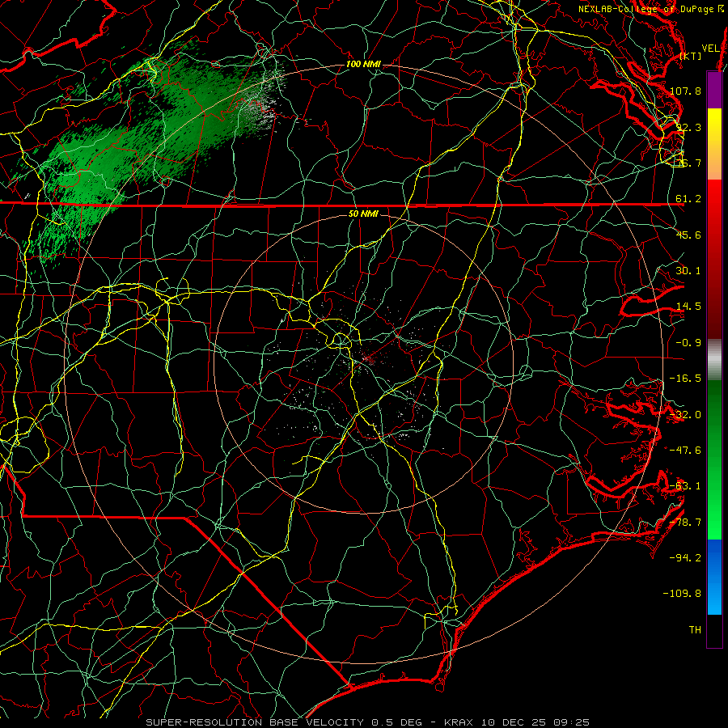This screenshot has height=728, width=728.
Task: Pick the purple segment of the velocity colorbar
Action: pyautogui.click(x=714, y=90)
